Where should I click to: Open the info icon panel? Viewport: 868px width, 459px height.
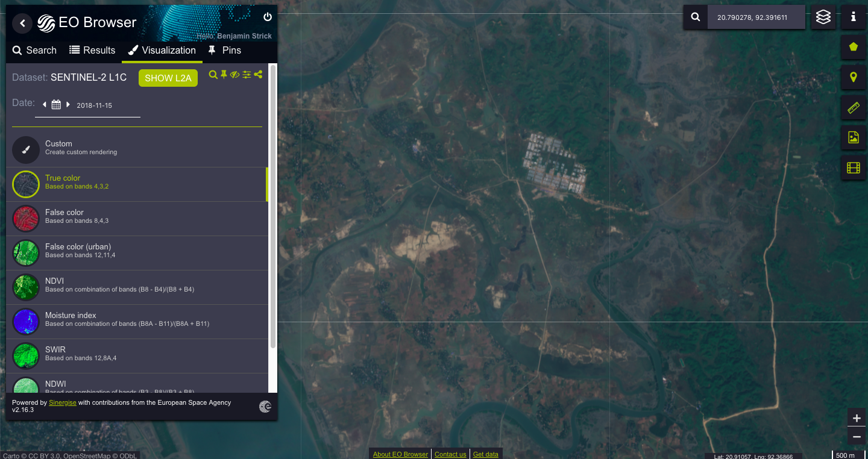[854, 17]
